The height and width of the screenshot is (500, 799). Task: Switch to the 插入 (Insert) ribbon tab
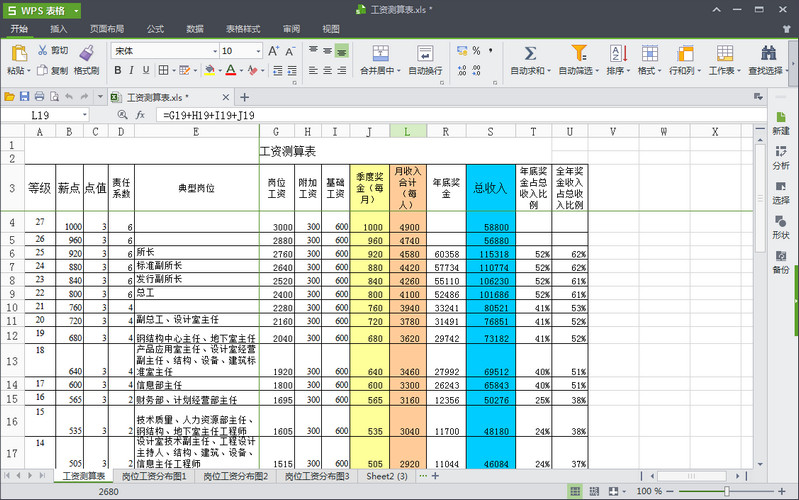point(59,29)
